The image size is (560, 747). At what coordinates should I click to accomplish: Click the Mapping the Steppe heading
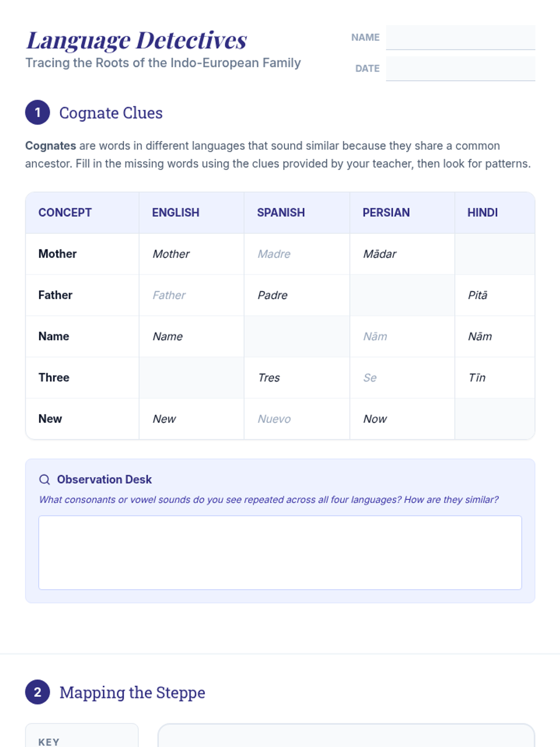pos(132,692)
